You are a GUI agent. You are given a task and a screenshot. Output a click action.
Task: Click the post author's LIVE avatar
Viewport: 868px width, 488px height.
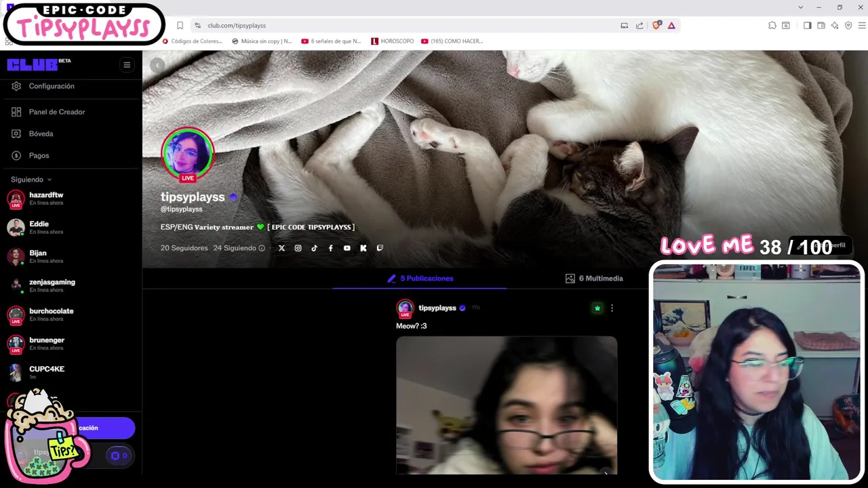coord(405,309)
